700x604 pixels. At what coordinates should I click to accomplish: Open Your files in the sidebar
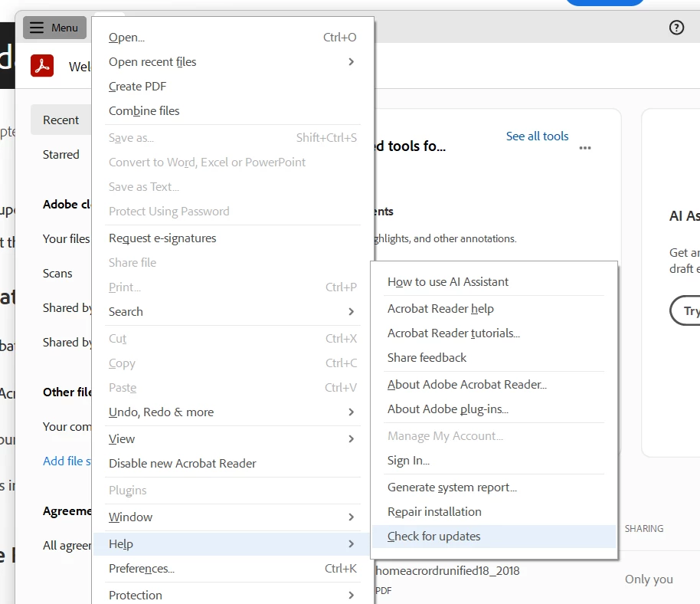[x=66, y=239]
